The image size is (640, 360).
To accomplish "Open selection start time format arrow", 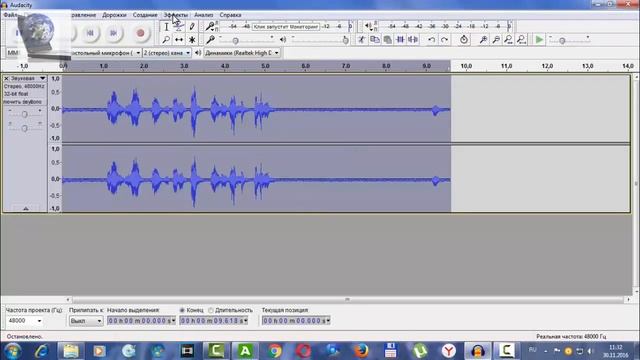I will (x=173, y=321).
